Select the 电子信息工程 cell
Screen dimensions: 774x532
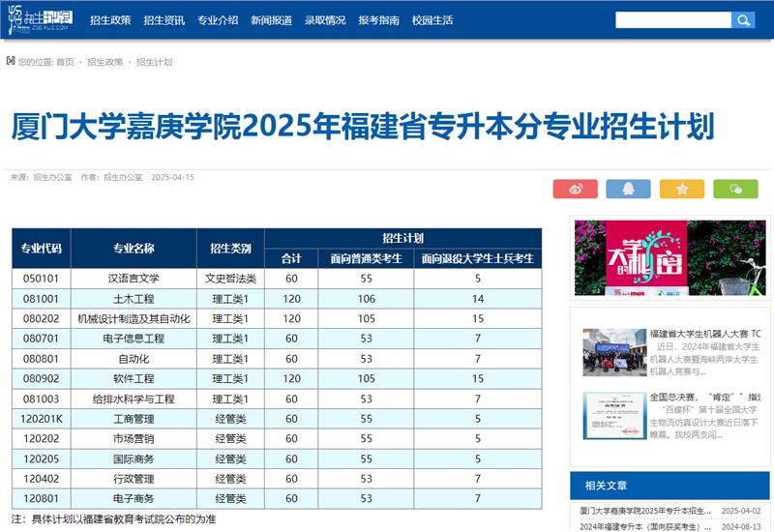(134, 339)
